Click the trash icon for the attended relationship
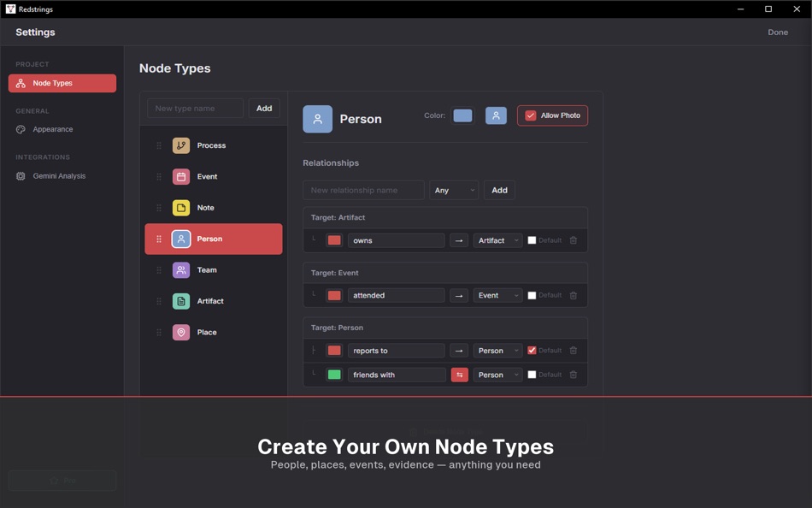This screenshot has width=812, height=508. click(571, 295)
